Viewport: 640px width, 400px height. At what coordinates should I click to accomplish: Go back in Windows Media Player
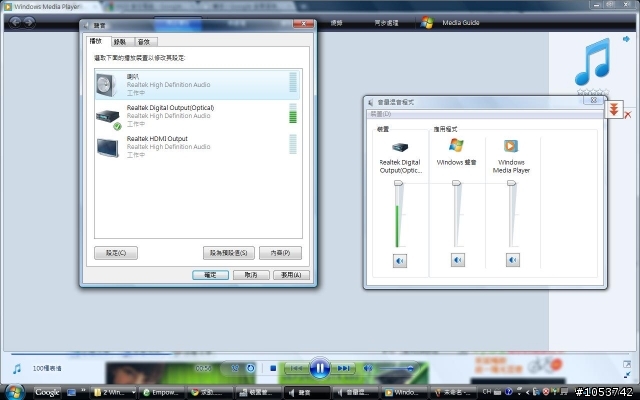coord(15,22)
